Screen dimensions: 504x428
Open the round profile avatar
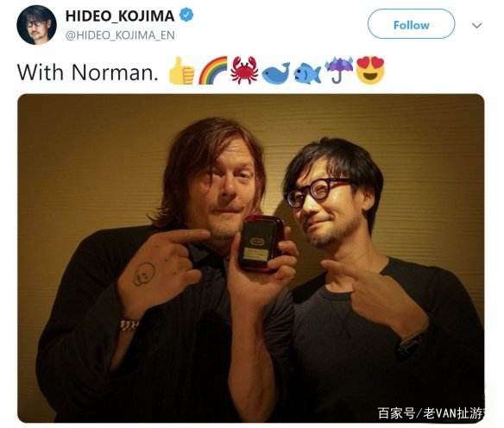[x=36, y=25]
